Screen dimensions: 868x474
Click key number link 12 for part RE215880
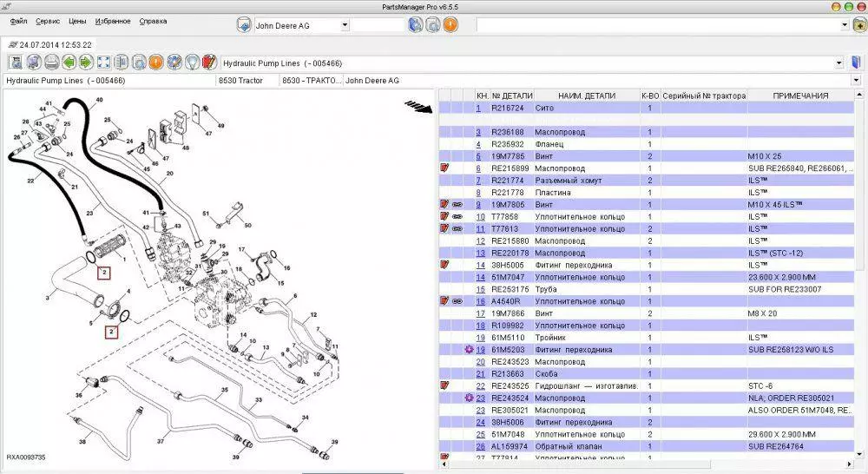(x=480, y=241)
